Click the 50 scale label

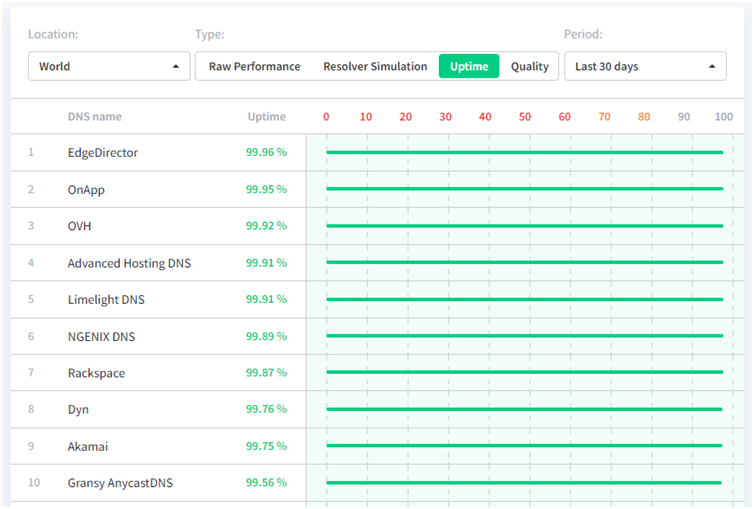(x=525, y=117)
